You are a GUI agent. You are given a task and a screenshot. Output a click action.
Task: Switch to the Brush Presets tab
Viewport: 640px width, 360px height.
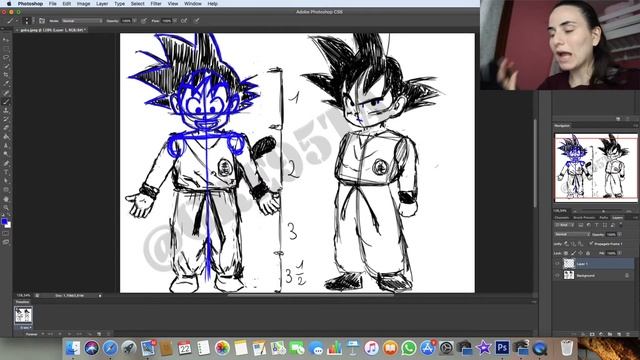pos(584,218)
